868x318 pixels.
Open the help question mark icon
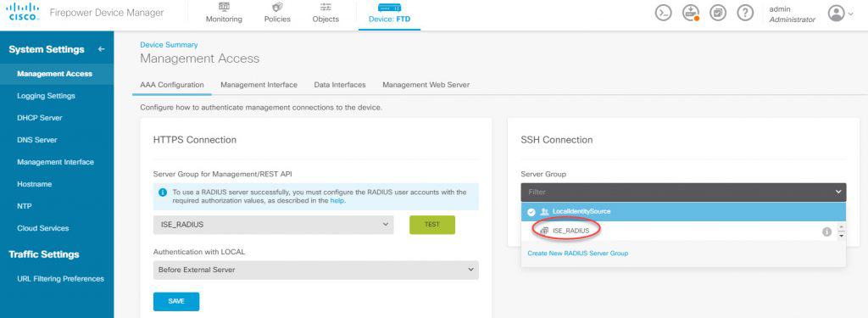[x=745, y=14]
